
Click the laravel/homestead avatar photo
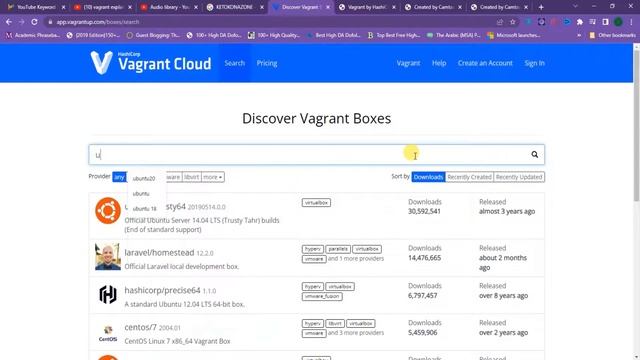click(108, 257)
